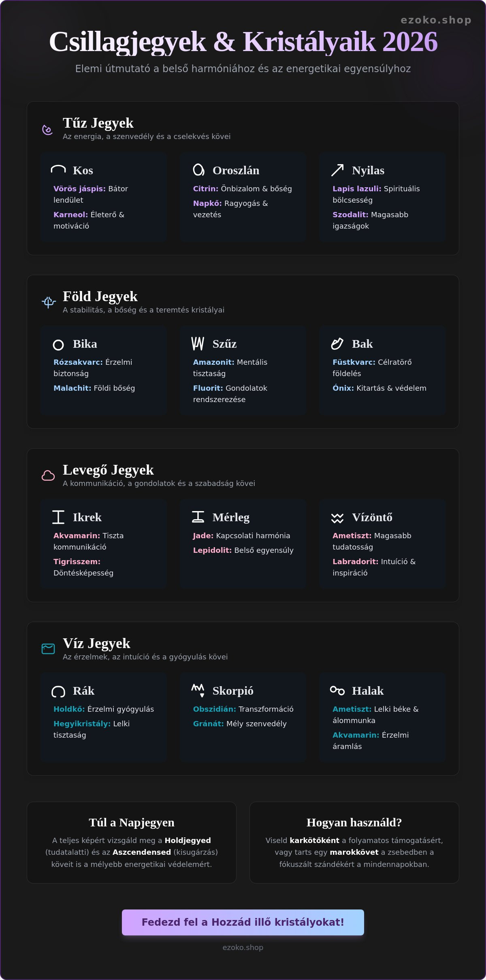Click the Mérleg scales icon
Screen dimensions: 486x980
(198, 517)
